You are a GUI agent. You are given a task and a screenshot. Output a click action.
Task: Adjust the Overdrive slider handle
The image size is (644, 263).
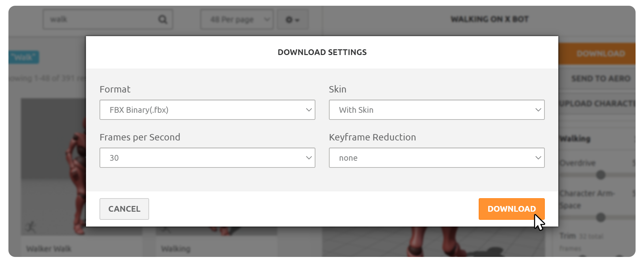point(600,175)
